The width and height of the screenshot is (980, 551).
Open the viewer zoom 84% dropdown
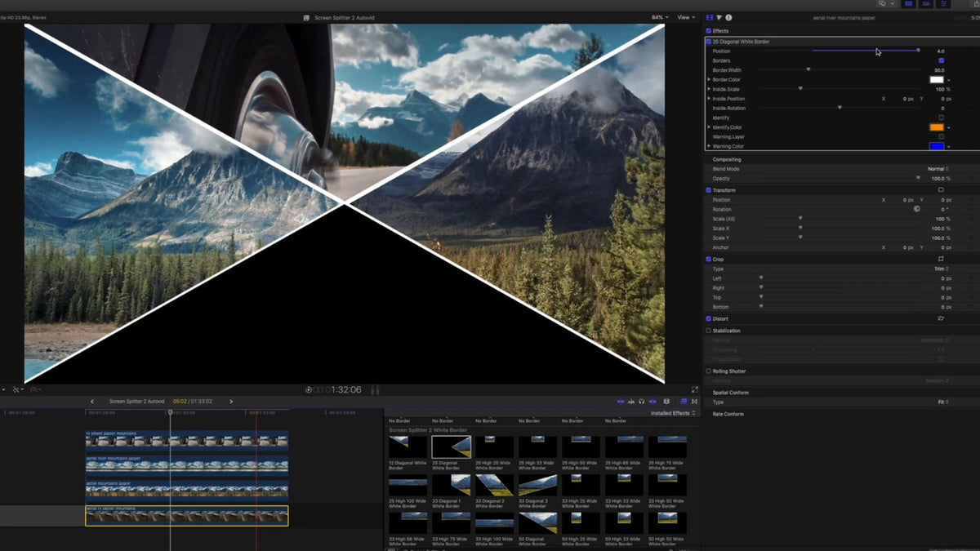pyautogui.click(x=660, y=17)
